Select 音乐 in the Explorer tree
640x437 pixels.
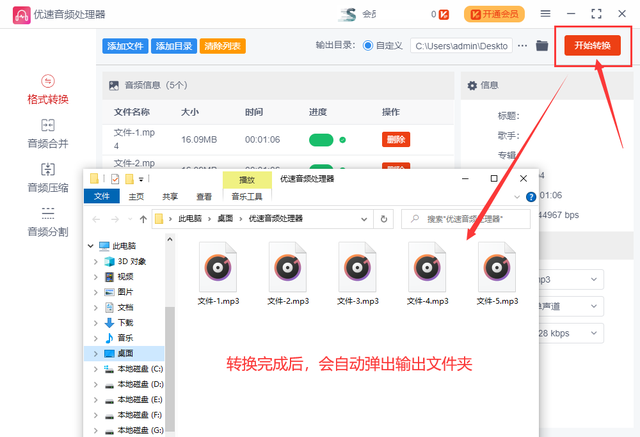[x=124, y=338]
